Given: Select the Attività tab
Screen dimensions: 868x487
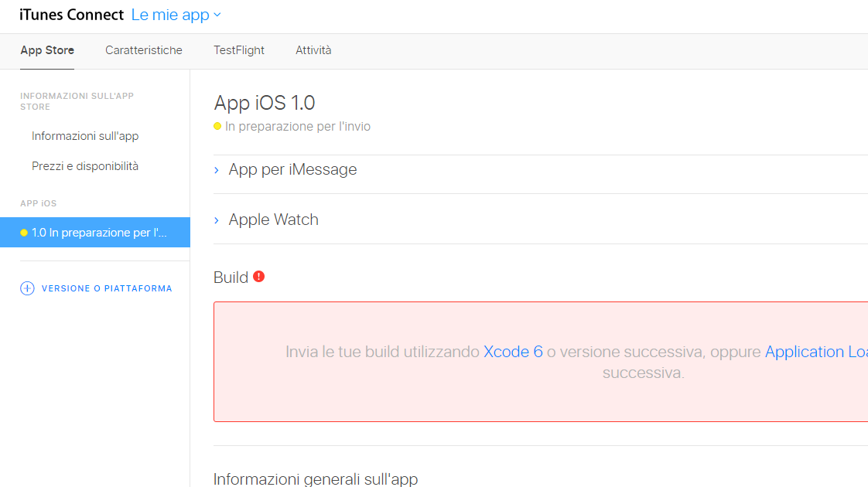Looking at the screenshot, I should click(x=313, y=50).
